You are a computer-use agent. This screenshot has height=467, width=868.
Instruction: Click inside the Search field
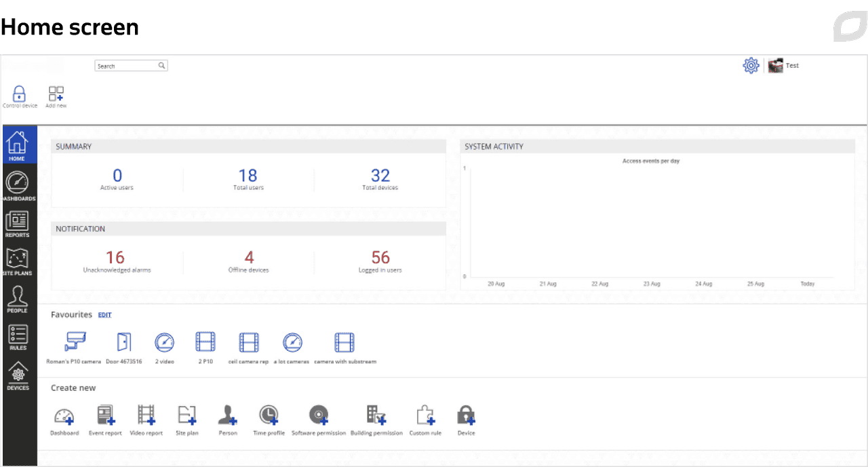tap(125, 66)
